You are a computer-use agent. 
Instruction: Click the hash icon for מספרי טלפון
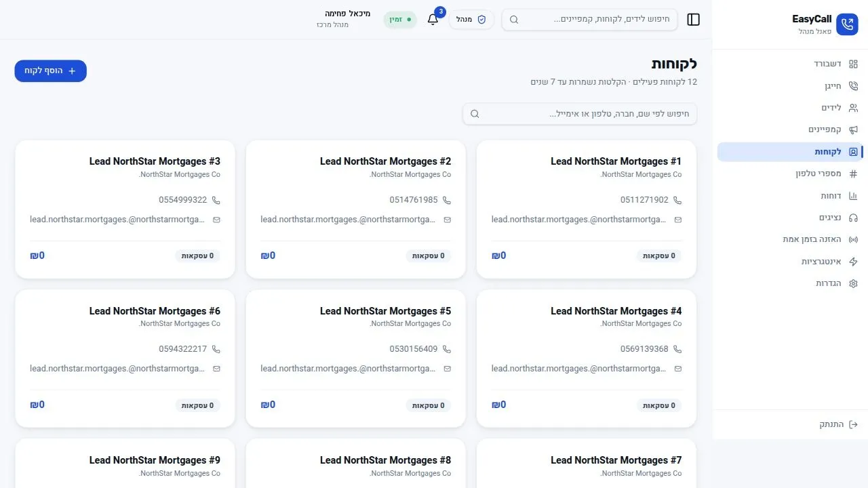point(853,174)
